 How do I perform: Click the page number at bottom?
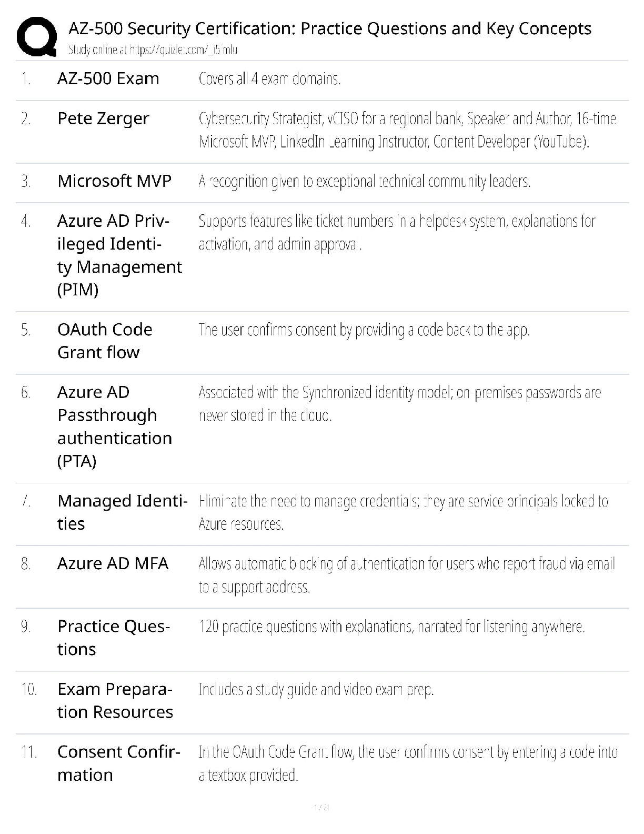click(x=321, y=807)
